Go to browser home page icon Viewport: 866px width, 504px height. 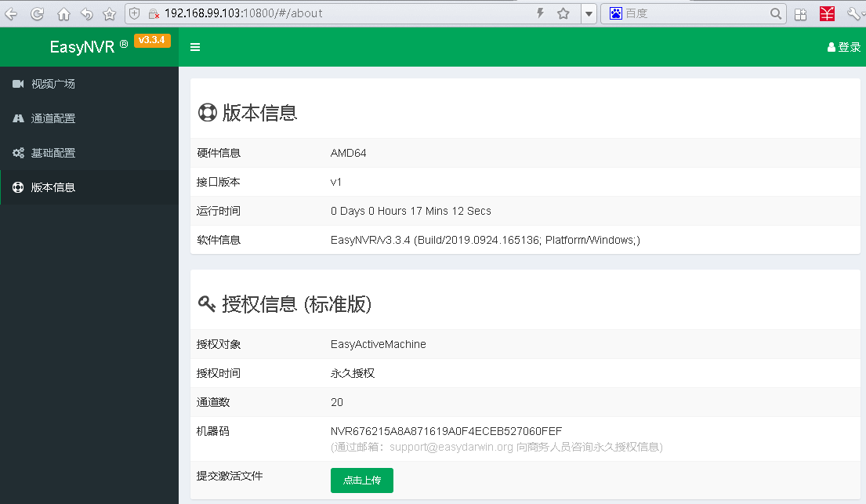click(x=63, y=13)
